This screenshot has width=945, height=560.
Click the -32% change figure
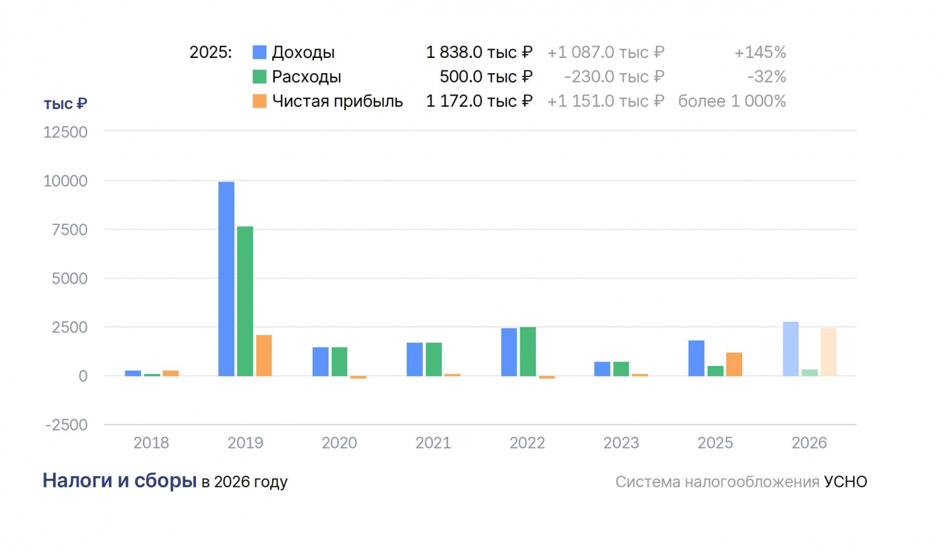tap(767, 77)
